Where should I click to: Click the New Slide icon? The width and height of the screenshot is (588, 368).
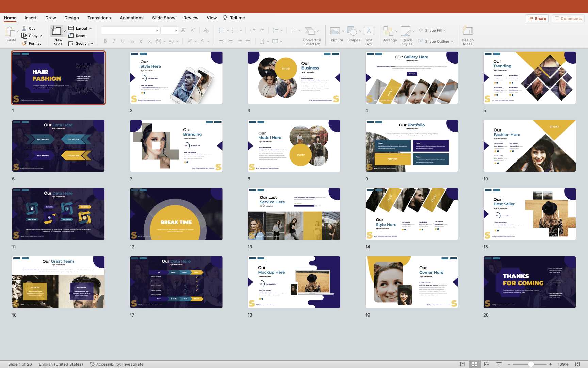click(56, 31)
